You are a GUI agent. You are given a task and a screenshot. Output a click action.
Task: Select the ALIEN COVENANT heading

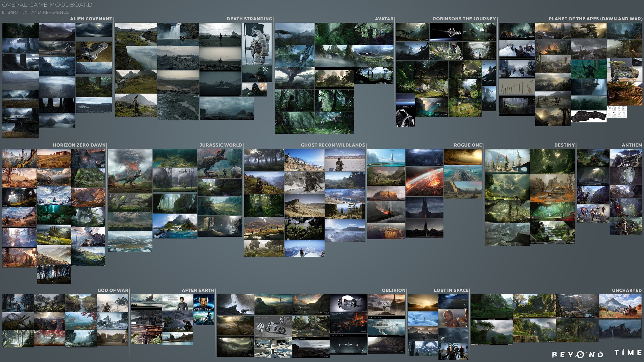pyautogui.click(x=91, y=19)
